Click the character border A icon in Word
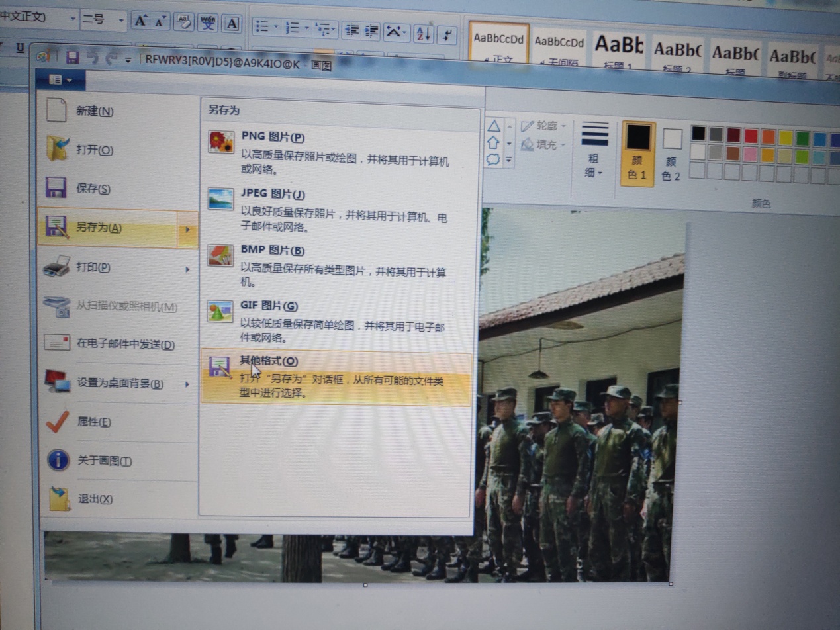 (x=231, y=24)
